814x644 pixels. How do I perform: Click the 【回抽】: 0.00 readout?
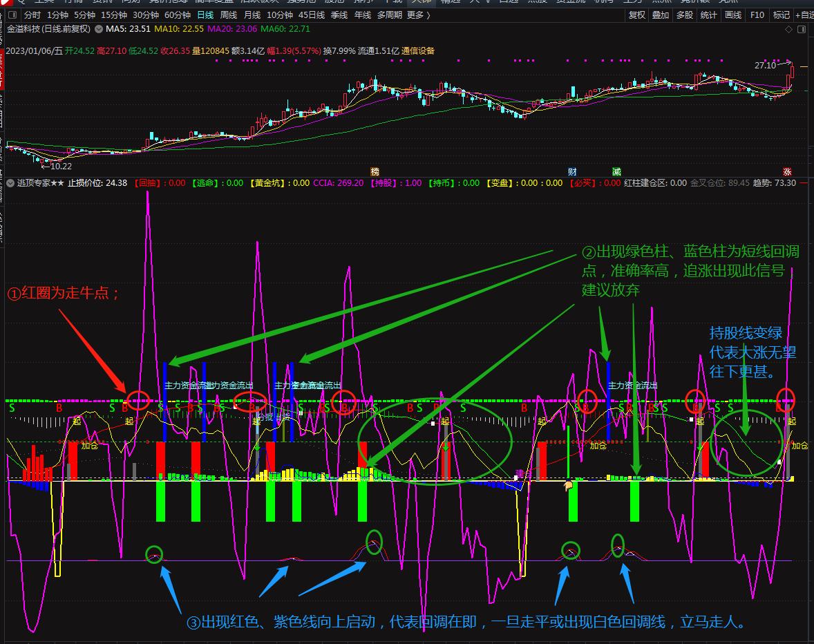click(x=160, y=182)
